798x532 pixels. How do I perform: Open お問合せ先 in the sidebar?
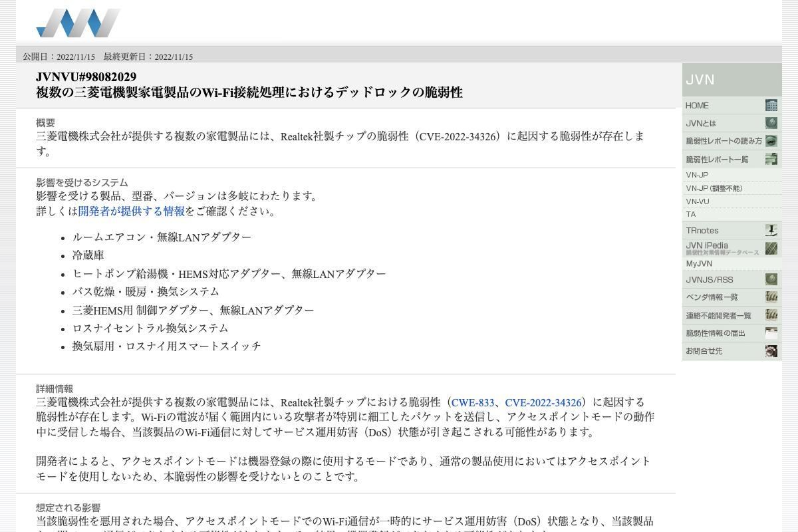[x=731, y=351]
